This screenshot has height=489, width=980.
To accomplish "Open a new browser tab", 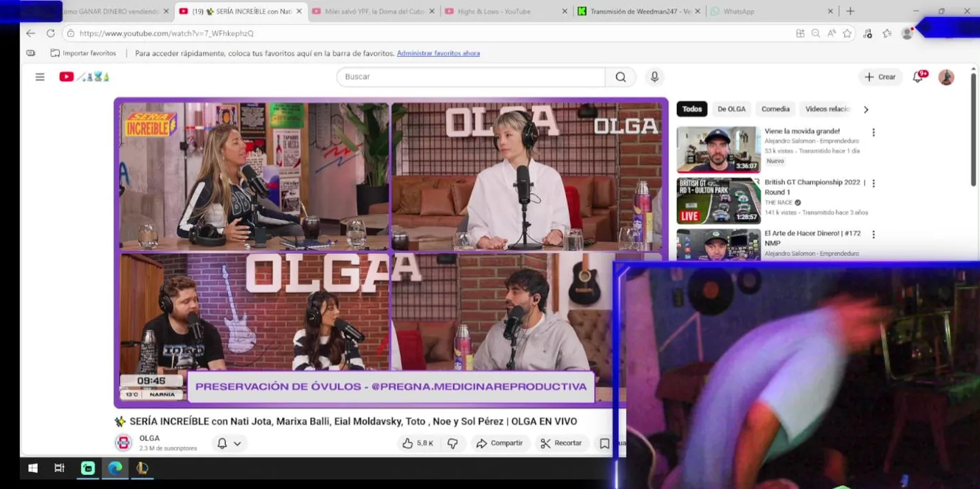I will (850, 11).
